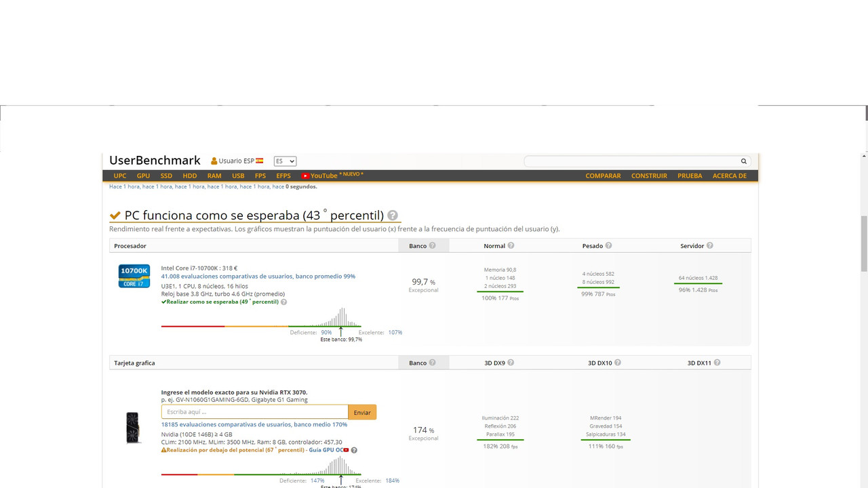The image size is (868, 488).
Task: Click help icon next to Pesado
Action: coord(608,245)
